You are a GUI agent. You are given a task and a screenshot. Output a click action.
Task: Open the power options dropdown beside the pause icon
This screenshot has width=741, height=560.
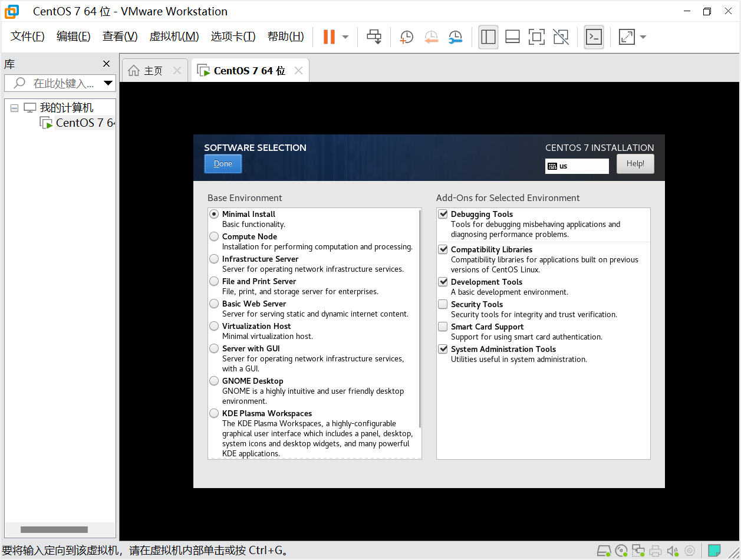(x=345, y=37)
